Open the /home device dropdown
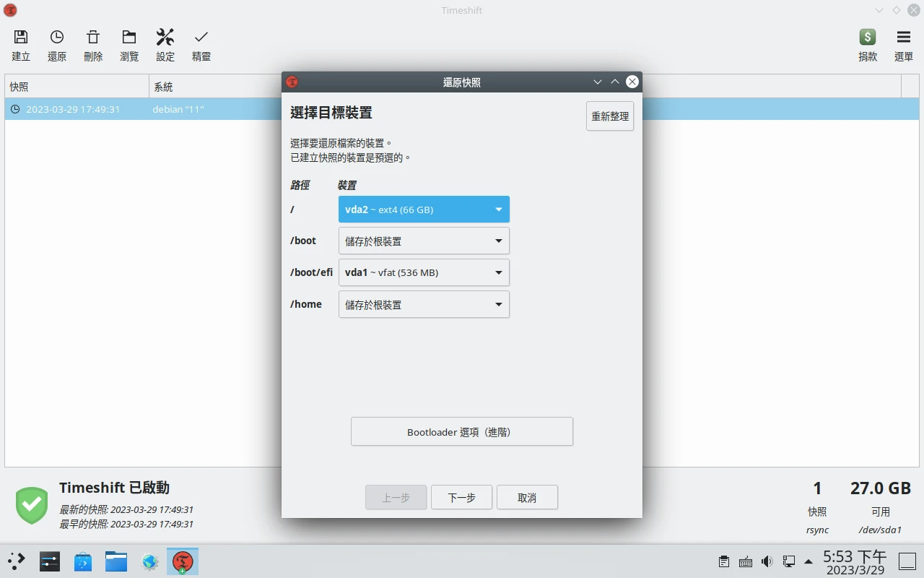The image size is (924, 578). click(x=424, y=304)
